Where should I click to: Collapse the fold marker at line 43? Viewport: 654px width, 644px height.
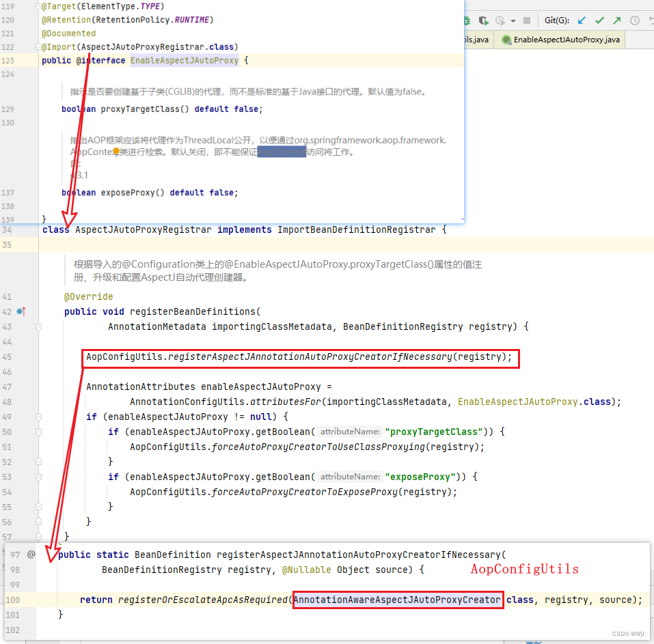[38, 327]
